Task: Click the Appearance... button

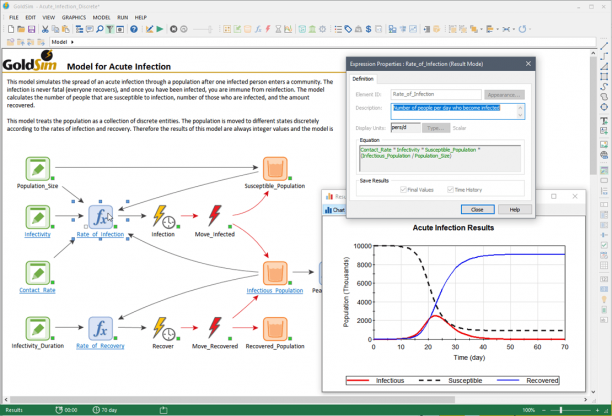Action: pos(504,95)
